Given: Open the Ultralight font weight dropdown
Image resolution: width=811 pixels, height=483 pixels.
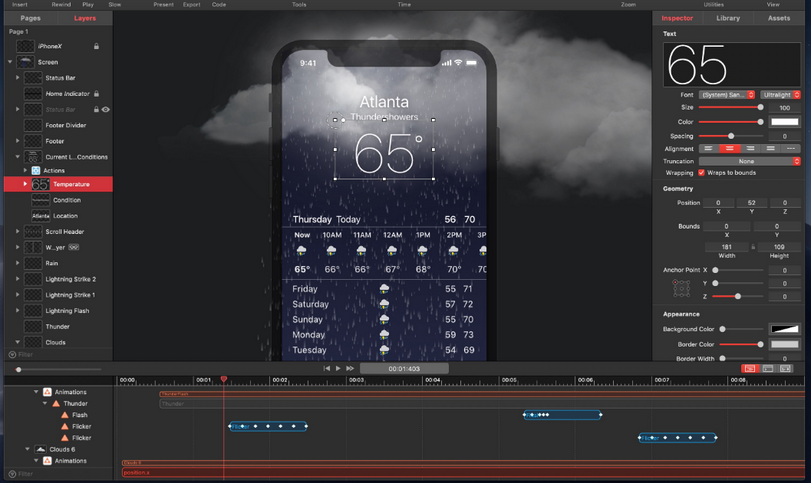Looking at the screenshot, I should click(780, 95).
